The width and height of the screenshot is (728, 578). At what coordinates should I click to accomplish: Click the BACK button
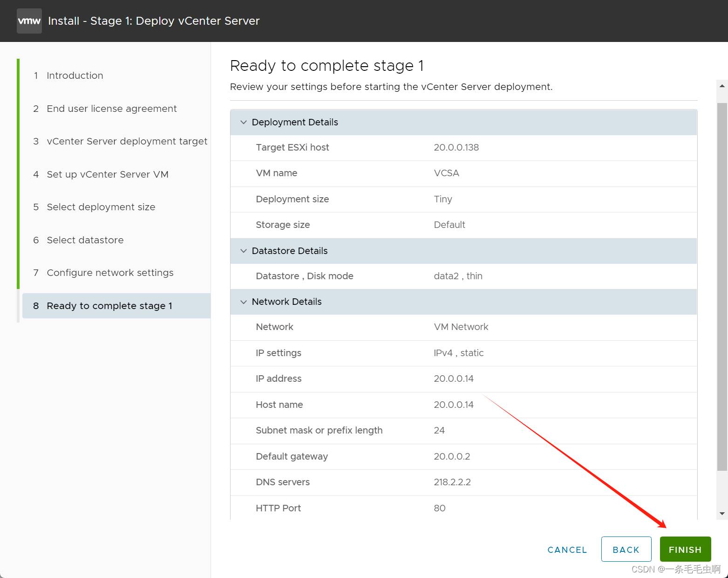626,550
